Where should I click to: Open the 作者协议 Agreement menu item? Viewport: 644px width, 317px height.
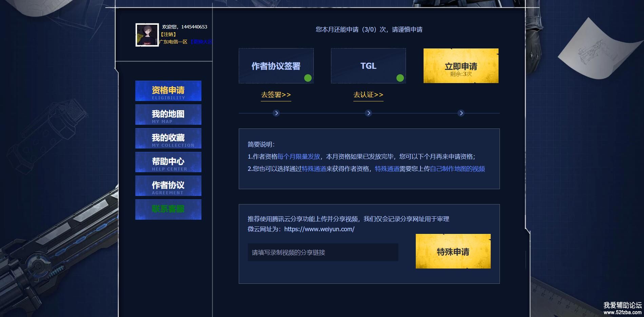(x=168, y=186)
